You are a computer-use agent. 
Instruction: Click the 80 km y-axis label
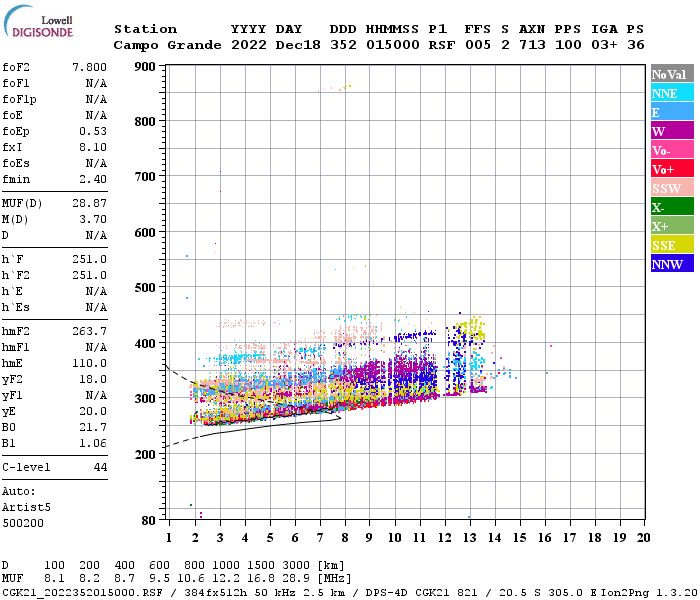(x=148, y=521)
